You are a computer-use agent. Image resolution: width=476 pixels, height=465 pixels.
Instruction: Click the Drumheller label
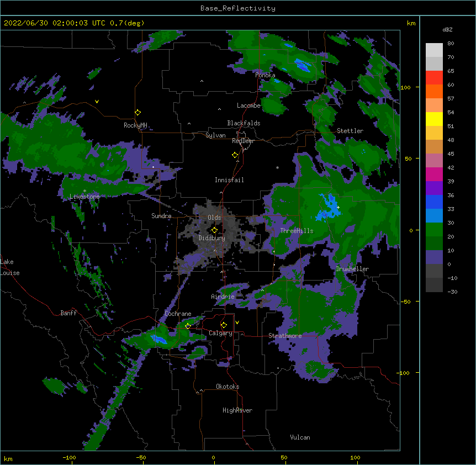(352, 269)
